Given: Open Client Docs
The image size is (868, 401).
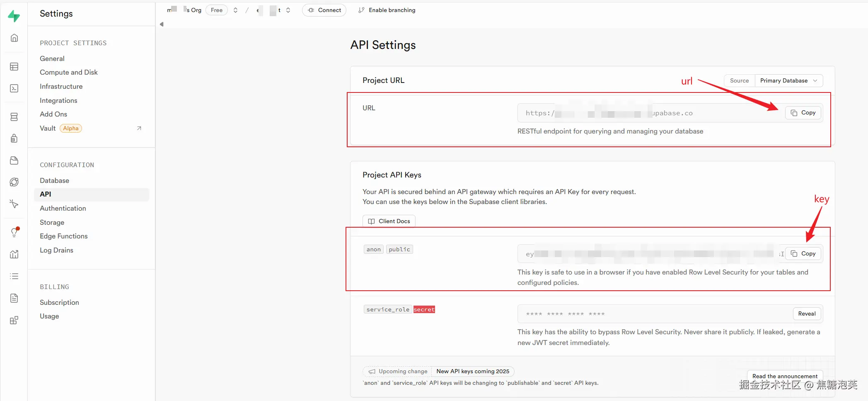Looking at the screenshot, I should (x=389, y=221).
